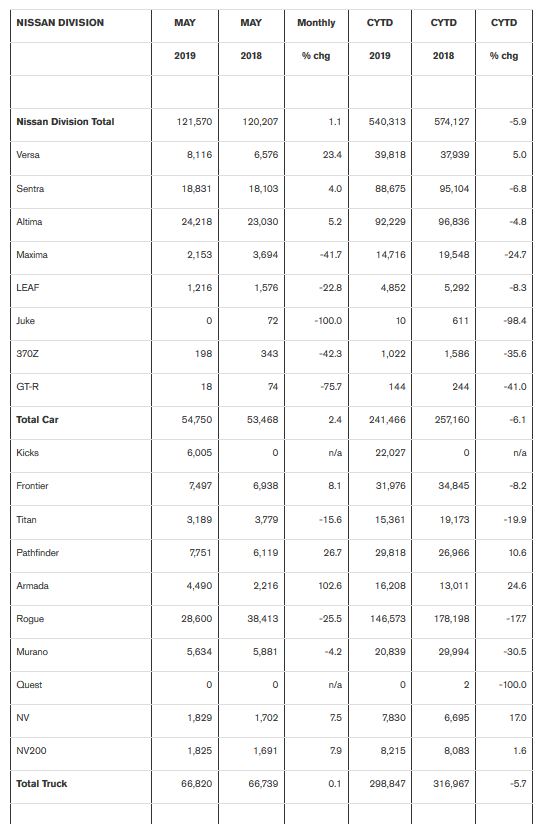Screen dimensions: 543x824
Task: Click the Total Car row label
Action: point(37,419)
